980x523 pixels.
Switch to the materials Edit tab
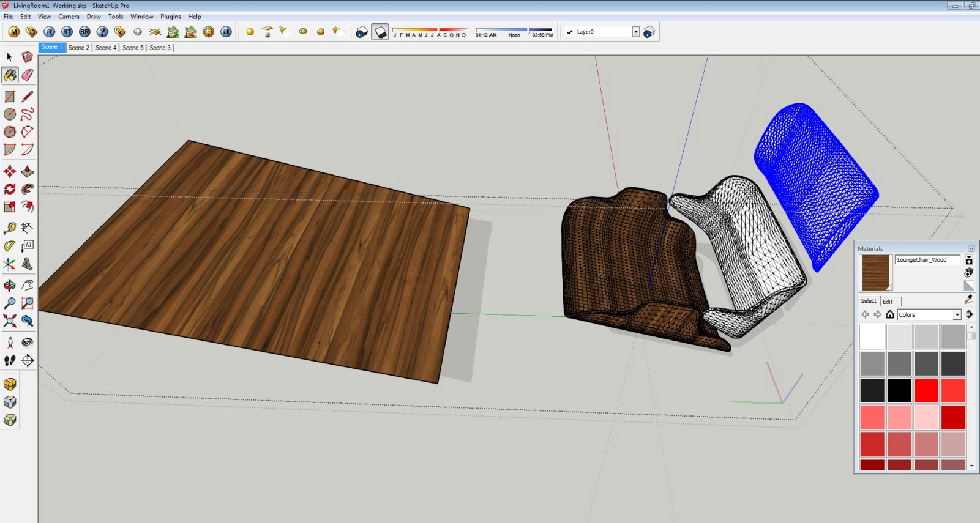pos(888,301)
